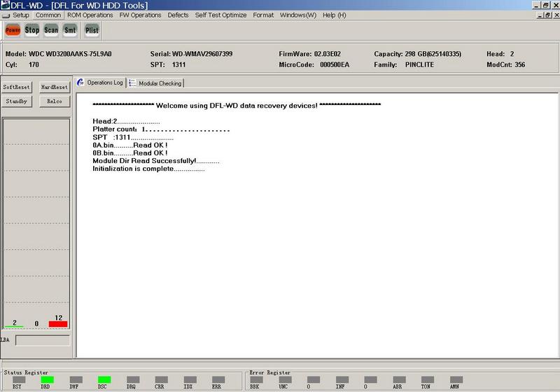Viewport: 560px width, 392px height.
Task: Click 'Initialization is complete' log line
Action: click(x=148, y=169)
